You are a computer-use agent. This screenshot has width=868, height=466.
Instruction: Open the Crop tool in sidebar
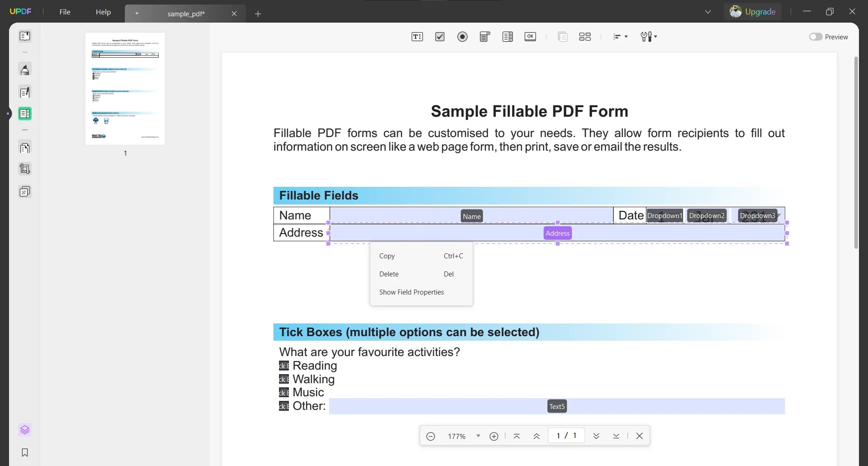25,169
